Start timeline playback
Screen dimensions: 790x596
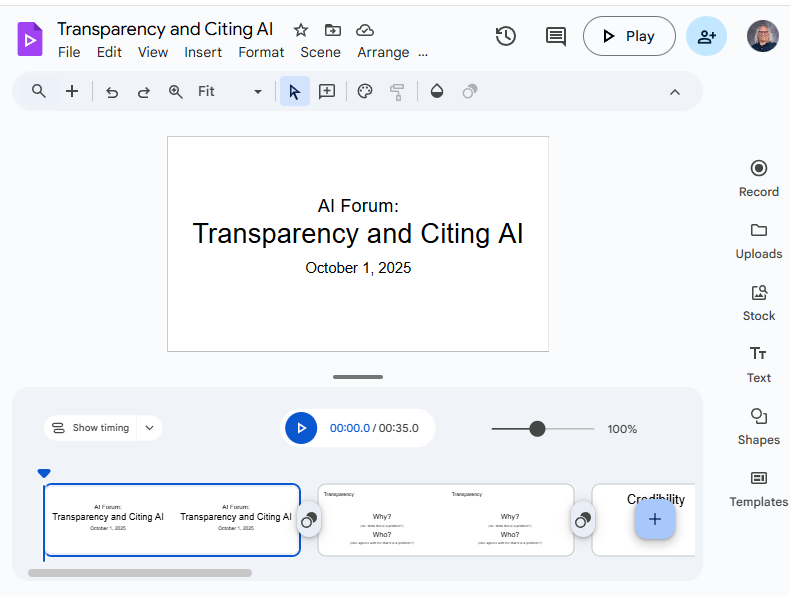point(301,428)
